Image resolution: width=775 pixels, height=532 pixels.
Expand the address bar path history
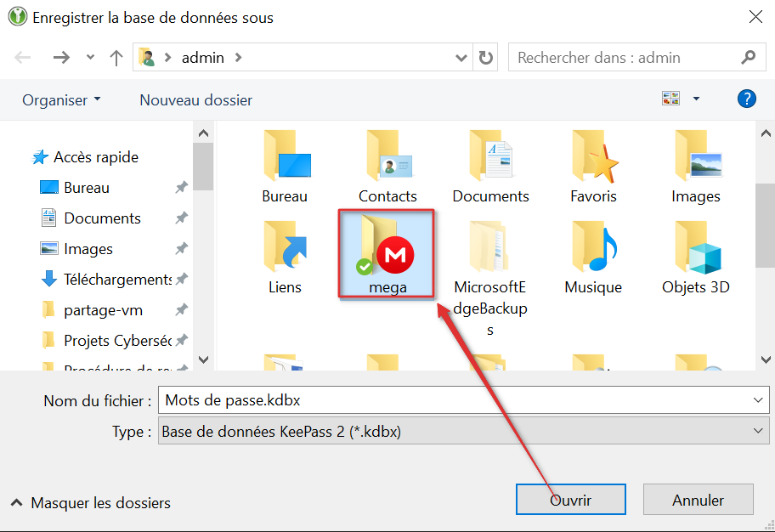[x=461, y=58]
